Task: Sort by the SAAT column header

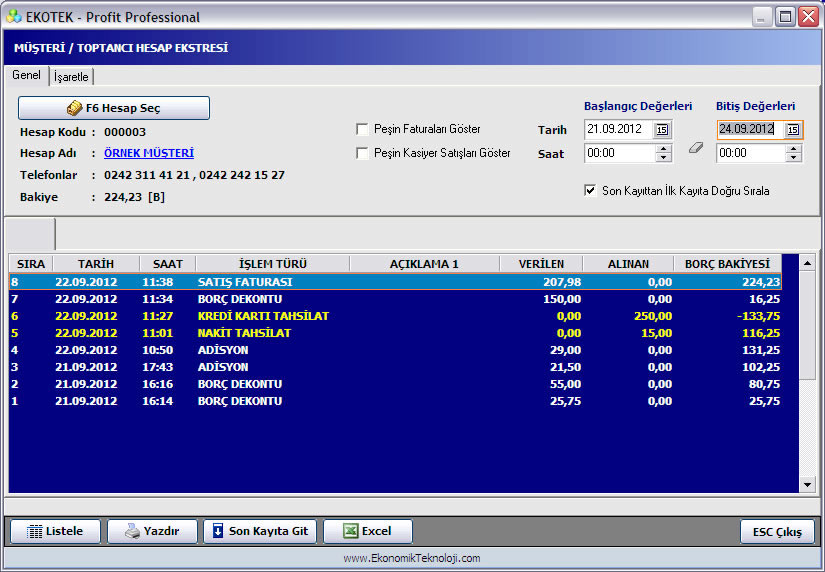Action: tap(168, 264)
